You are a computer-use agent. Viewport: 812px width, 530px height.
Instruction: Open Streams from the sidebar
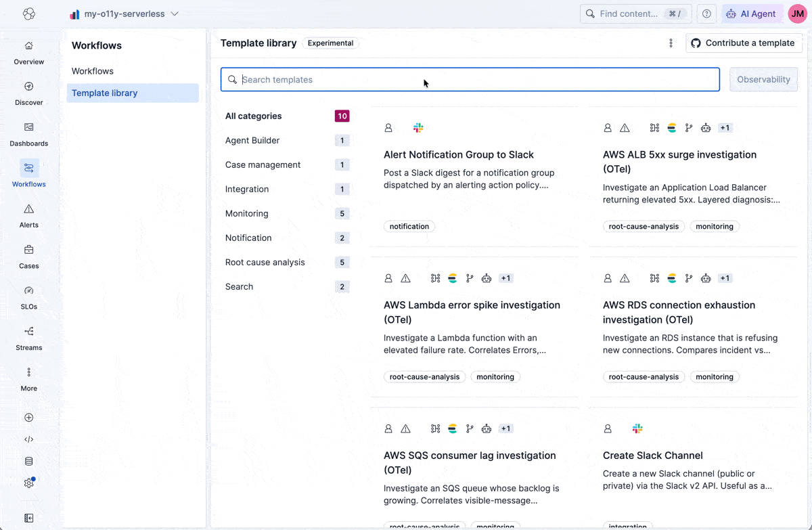(x=29, y=338)
